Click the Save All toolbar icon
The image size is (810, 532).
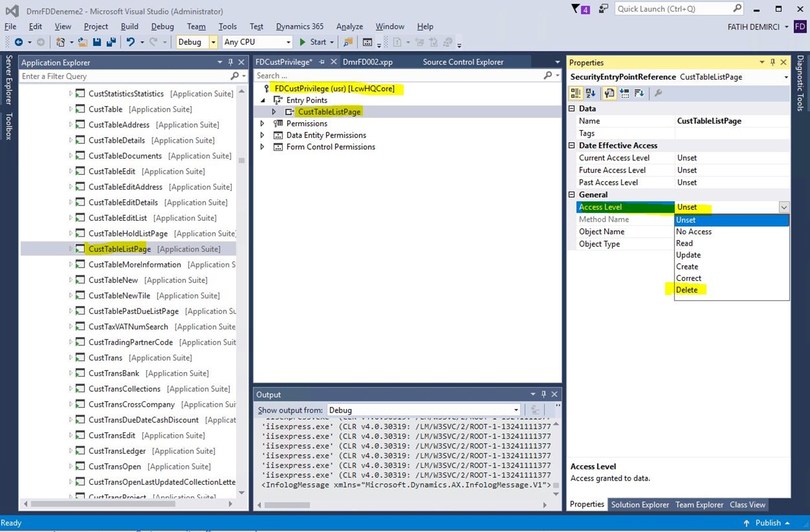pyautogui.click(x=111, y=42)
